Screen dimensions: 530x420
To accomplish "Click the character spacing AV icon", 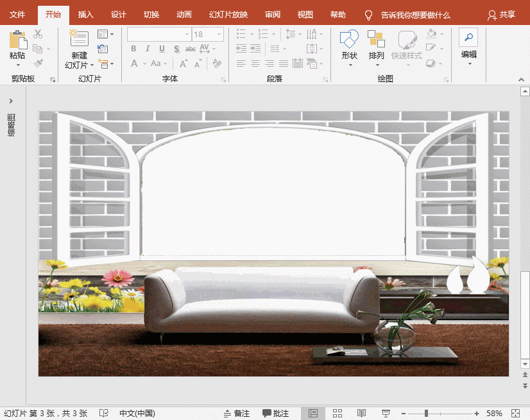I will pyautogui.click(x=205, y=49).
